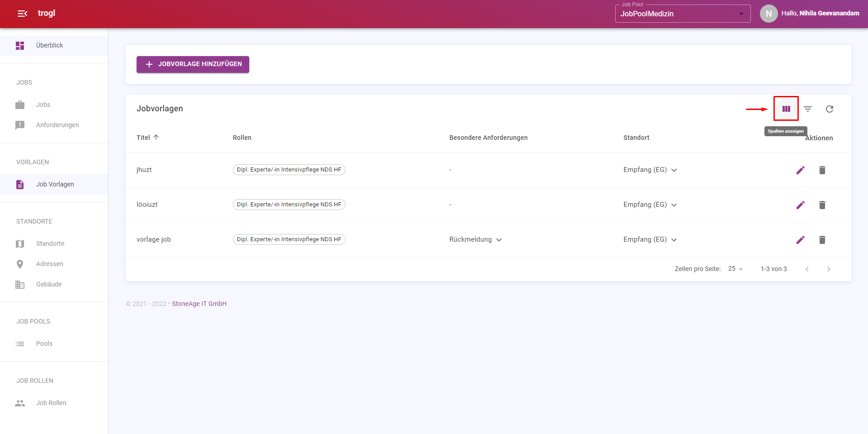Click the Standort column header
The width and height of the screenshot is (868, 434).
(636, 138)
